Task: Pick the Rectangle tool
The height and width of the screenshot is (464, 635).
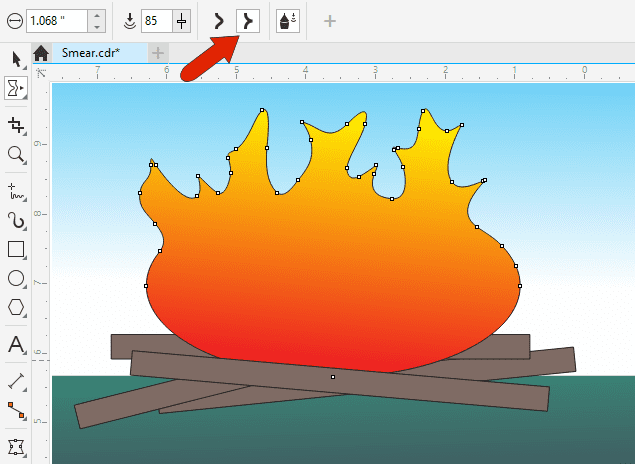Action: click(x=16, y=249)
